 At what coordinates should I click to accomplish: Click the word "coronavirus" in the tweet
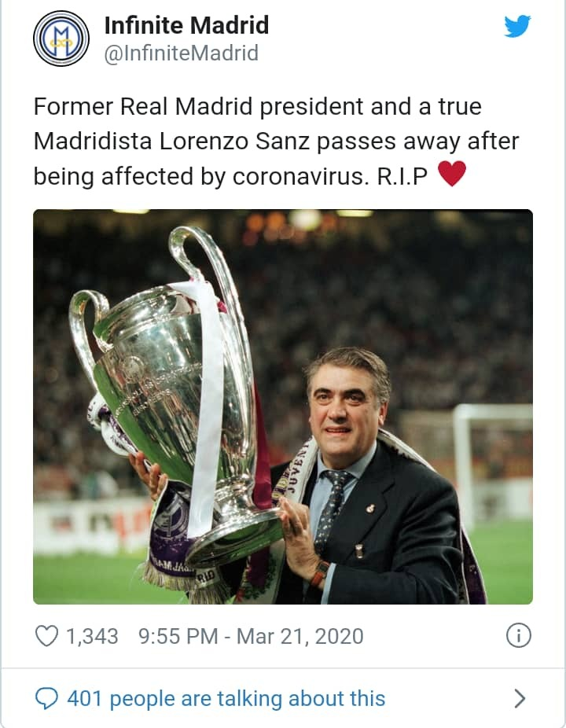(x=300, y=176)
